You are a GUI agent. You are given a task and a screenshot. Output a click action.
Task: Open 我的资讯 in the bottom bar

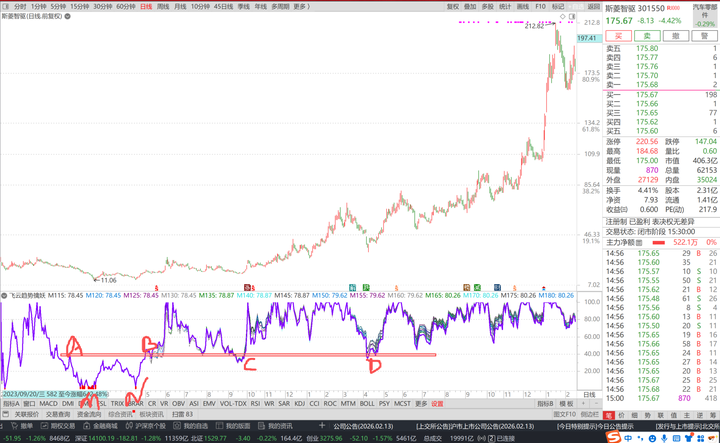276,426
